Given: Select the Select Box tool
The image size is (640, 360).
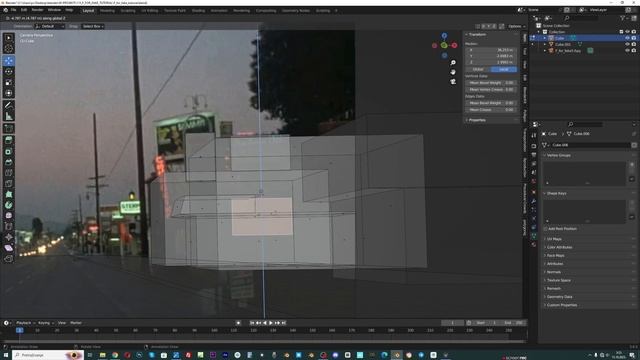Looking at the screenshot, I should [x=9, y=38].
